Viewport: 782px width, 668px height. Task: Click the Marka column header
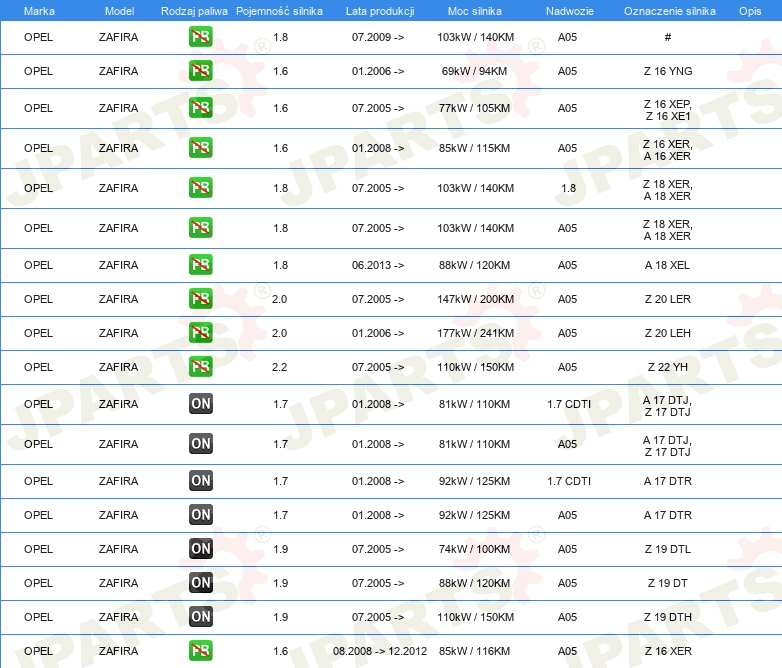pyautogui.click(x=39, y=11)
